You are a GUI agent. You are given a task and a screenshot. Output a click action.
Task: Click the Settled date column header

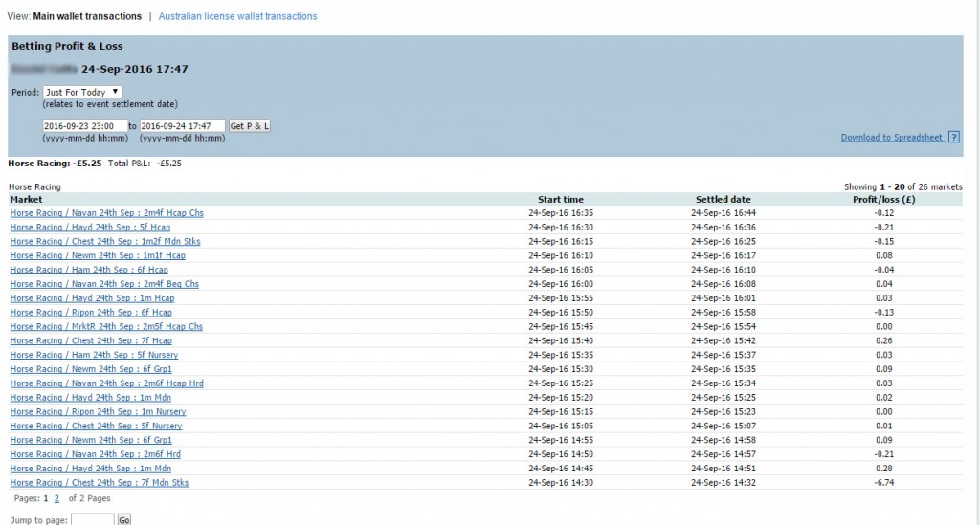coord(724,200)
